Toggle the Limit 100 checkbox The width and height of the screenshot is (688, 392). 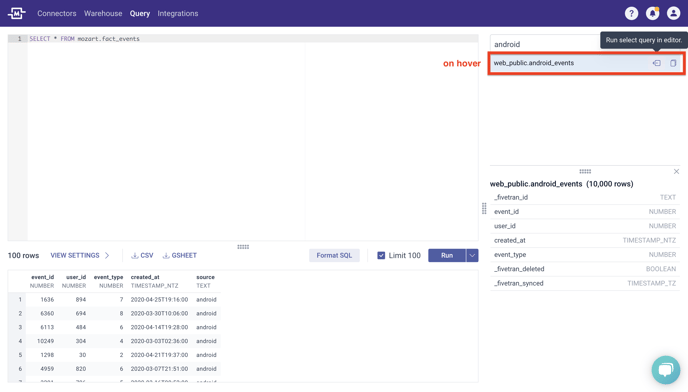pos(381,255)
